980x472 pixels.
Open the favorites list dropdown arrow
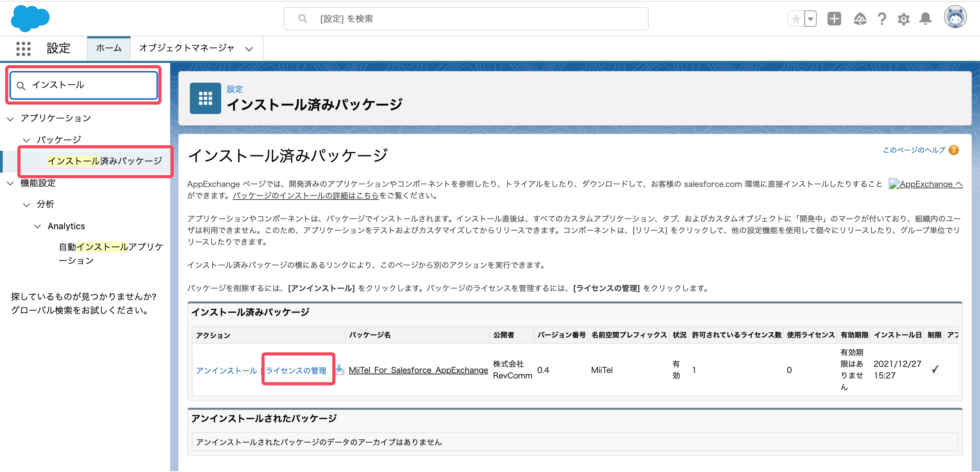(810, 19)
